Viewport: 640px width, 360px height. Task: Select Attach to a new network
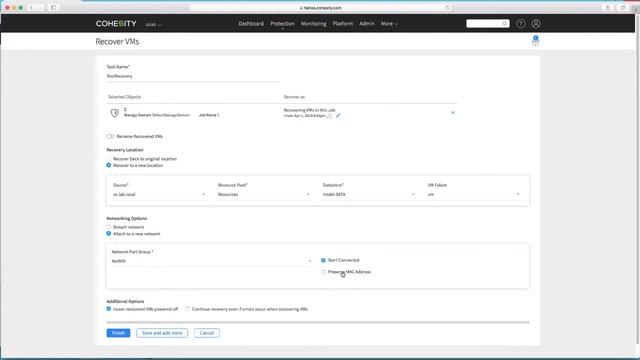tap(109, 233)
